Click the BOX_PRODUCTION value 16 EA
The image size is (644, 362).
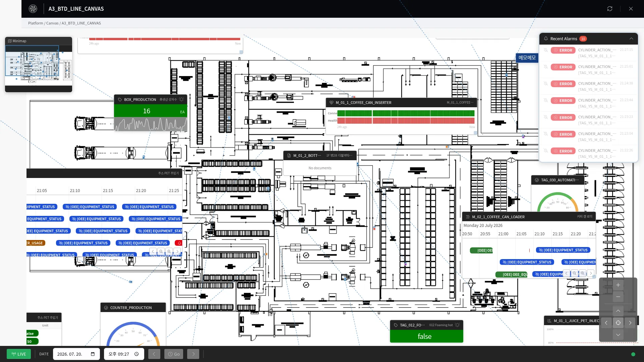[x=151, y=111]
